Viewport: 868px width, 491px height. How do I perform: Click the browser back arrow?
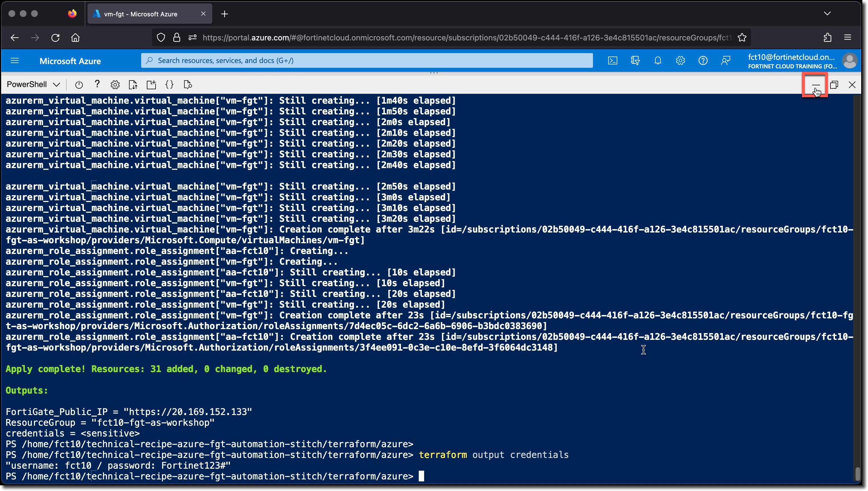[x=14, y=37]
